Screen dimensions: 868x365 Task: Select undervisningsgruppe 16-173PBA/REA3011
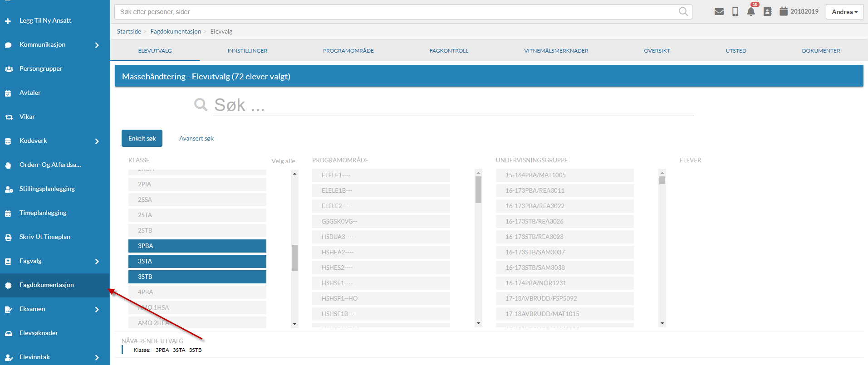pyautogui.click(x=565, y=190)
